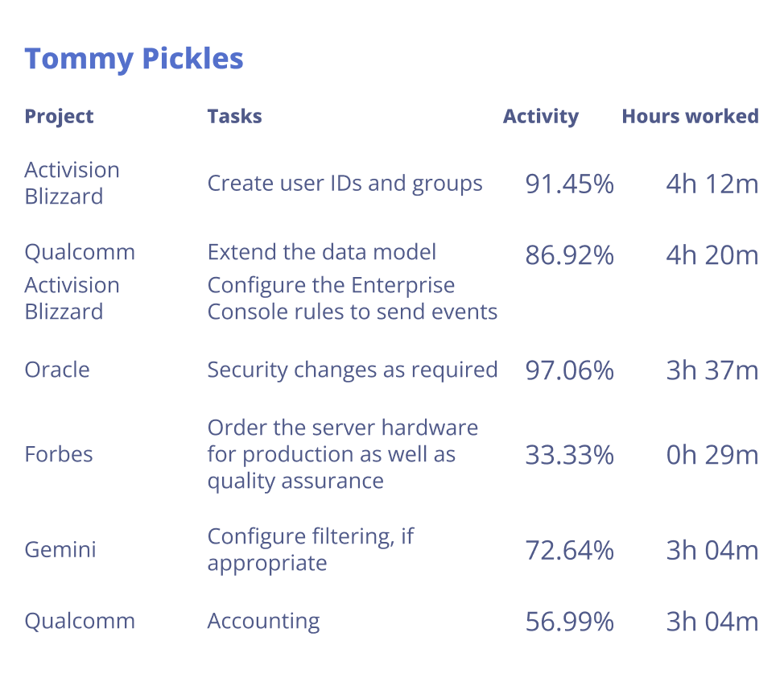Select the Accounting task

click(x=263, y=622)
